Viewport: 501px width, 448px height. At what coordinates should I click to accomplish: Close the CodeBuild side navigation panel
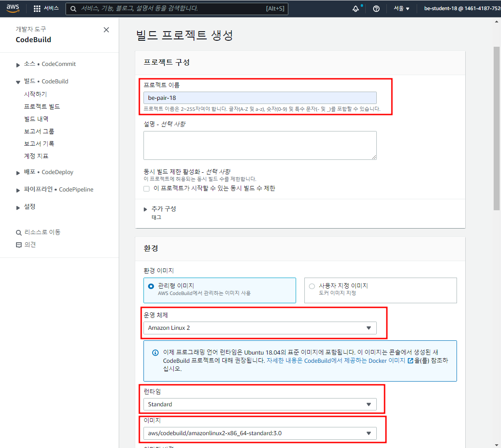pyautogui.click(x=106, y=30)
